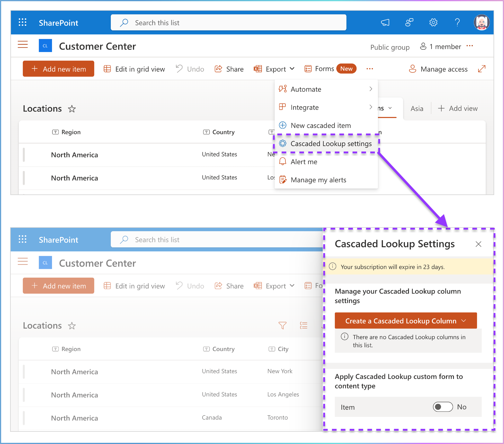Viewport: 504px width, 444px height.
Task: Click Add view in top window
Action: click(458, 108)
